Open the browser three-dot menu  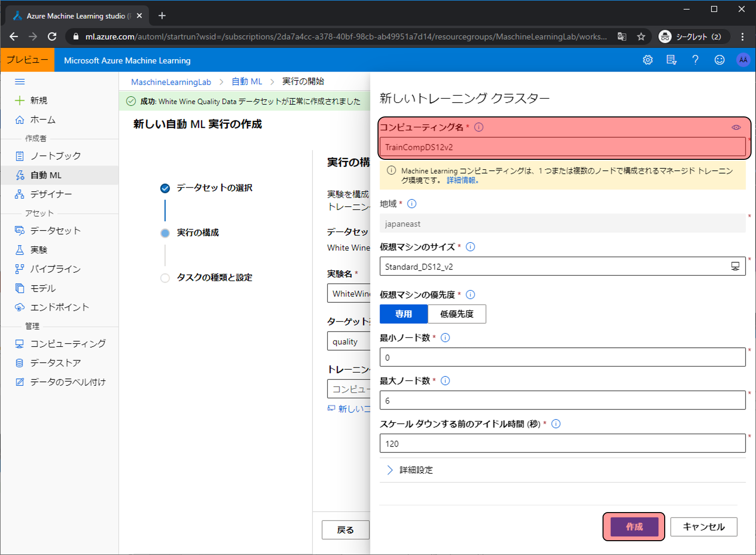(742, 37)
